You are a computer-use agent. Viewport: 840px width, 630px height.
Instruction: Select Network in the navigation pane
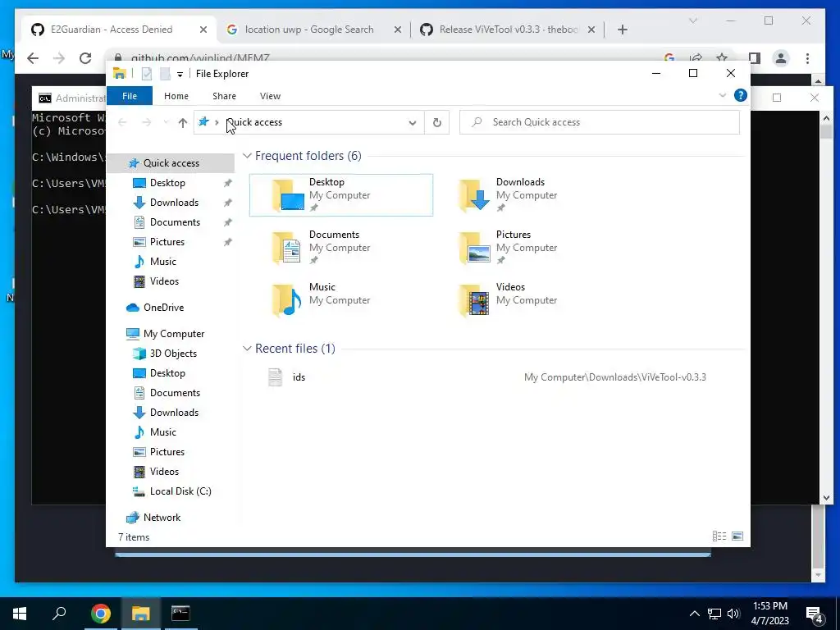click(x=162, y=518)
